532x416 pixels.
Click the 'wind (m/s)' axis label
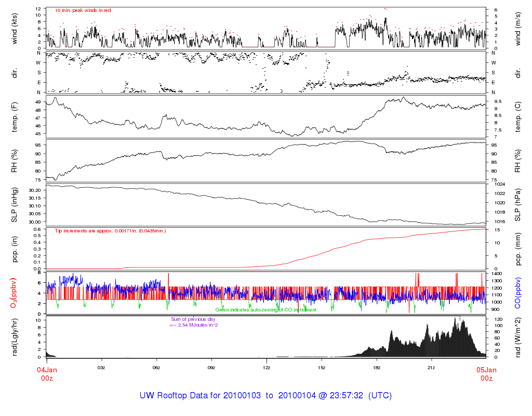point(518,29)
